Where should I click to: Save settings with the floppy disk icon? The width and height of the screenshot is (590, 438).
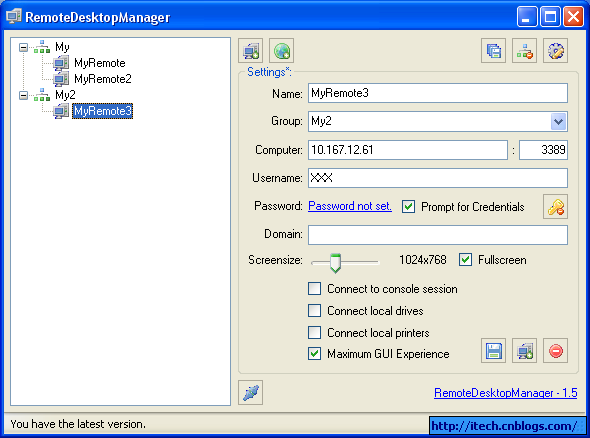pyautogui.click(x=493, y=351)
